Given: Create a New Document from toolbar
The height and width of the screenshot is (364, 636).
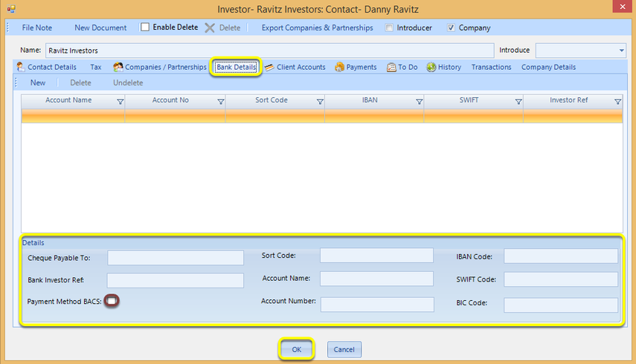Looking at the screenshot, I should tap(100, 28).
